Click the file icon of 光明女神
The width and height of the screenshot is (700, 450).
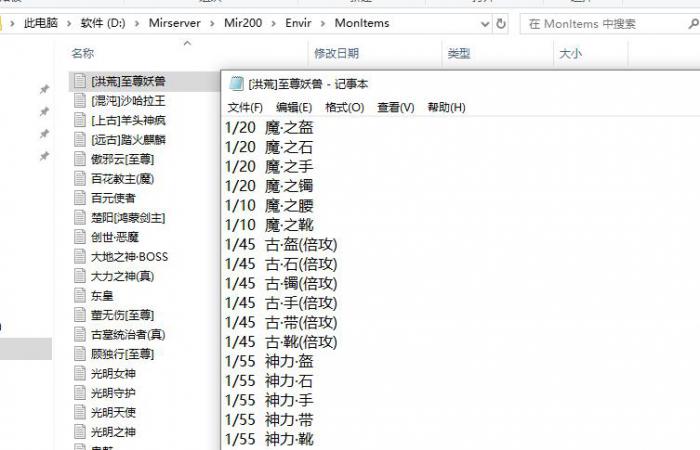(80, 373)
